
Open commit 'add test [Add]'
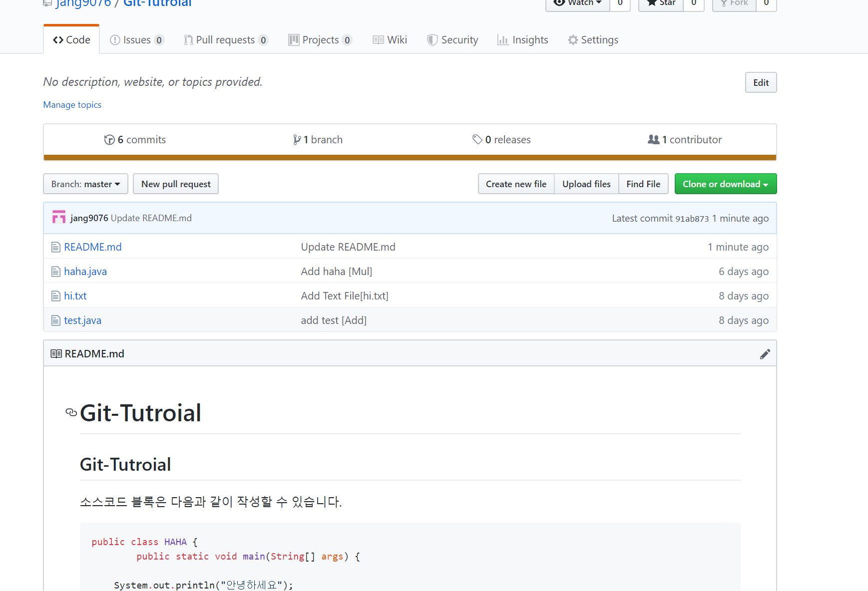tap(334, 320)
